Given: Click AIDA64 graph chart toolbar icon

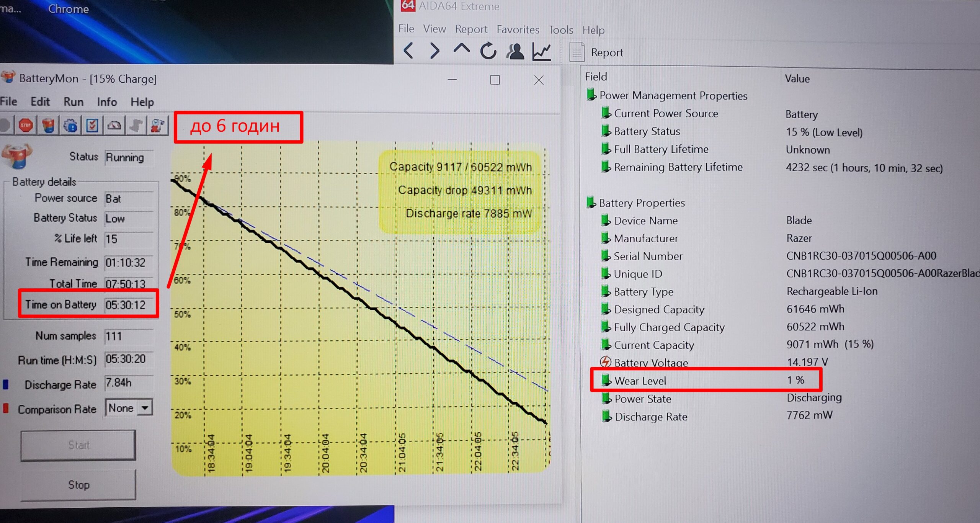Looking at the screenshot, I should (541, 51).
